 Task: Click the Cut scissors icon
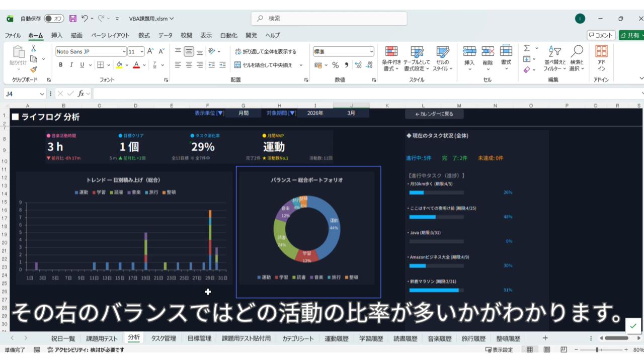click(34, 49)
